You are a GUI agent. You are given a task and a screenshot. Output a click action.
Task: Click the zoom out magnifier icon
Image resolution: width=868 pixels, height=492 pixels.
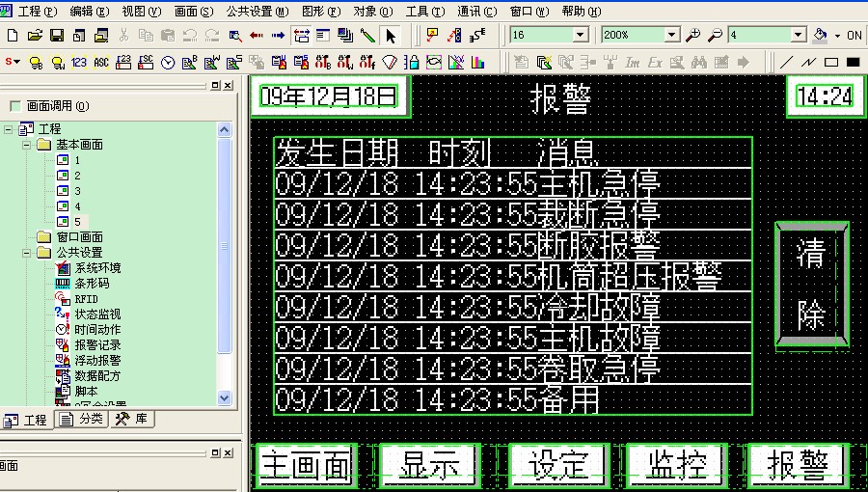pyautogui.click(x=715, y=36)
